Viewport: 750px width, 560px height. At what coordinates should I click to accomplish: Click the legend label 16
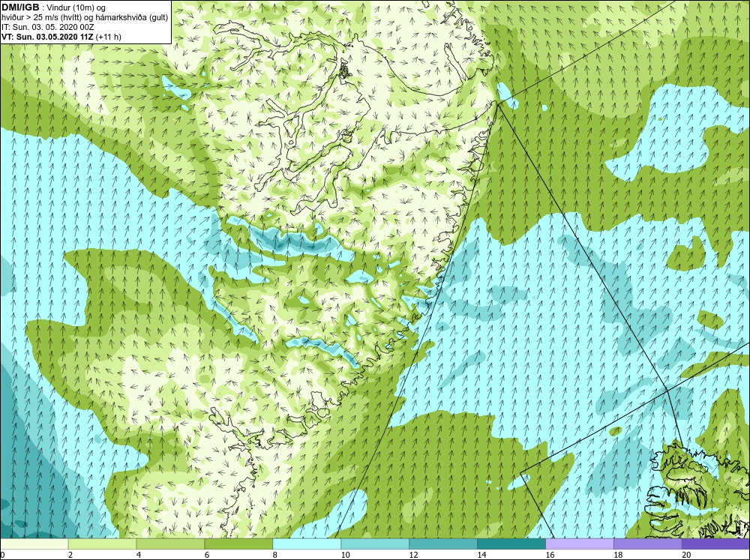point(550,555)
